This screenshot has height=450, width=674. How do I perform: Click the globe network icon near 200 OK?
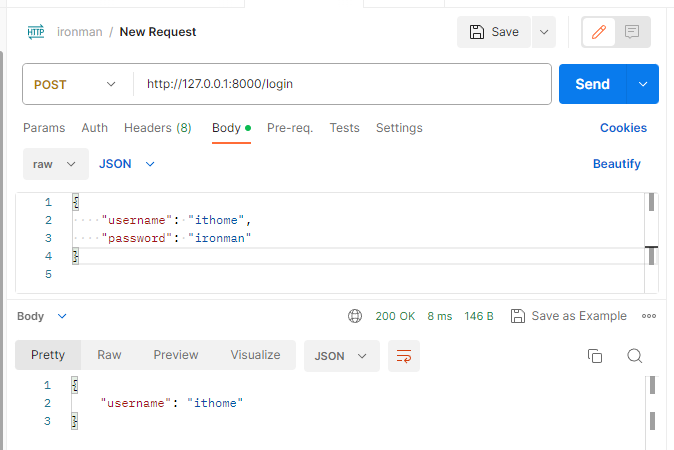355,316
